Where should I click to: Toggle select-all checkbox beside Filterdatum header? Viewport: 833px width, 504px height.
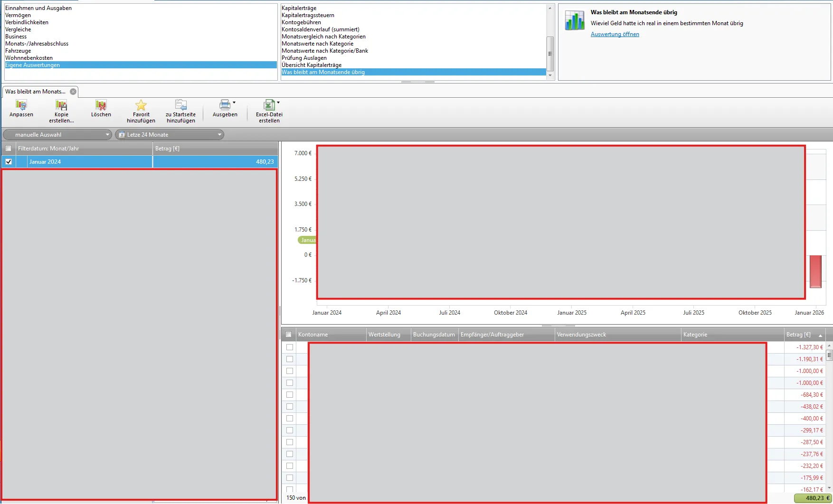coord(9,149)
